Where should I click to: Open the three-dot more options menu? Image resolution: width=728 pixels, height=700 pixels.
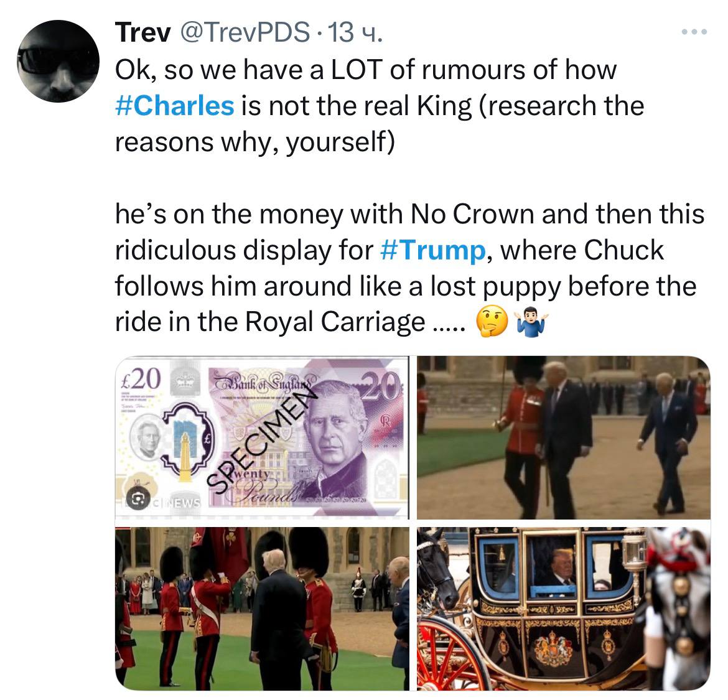click(694, 32)
